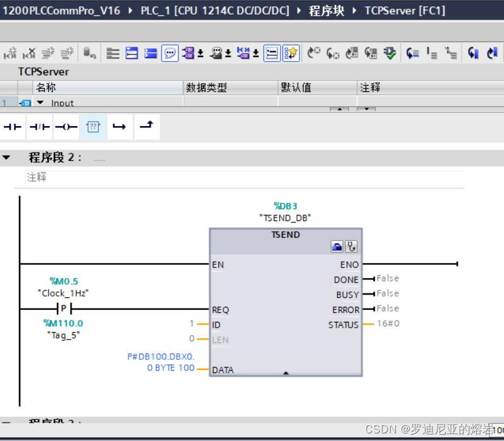Viewport: 504px width, 441px height.
Task: Collapse network 程序段 2
Action: [6, 158]
